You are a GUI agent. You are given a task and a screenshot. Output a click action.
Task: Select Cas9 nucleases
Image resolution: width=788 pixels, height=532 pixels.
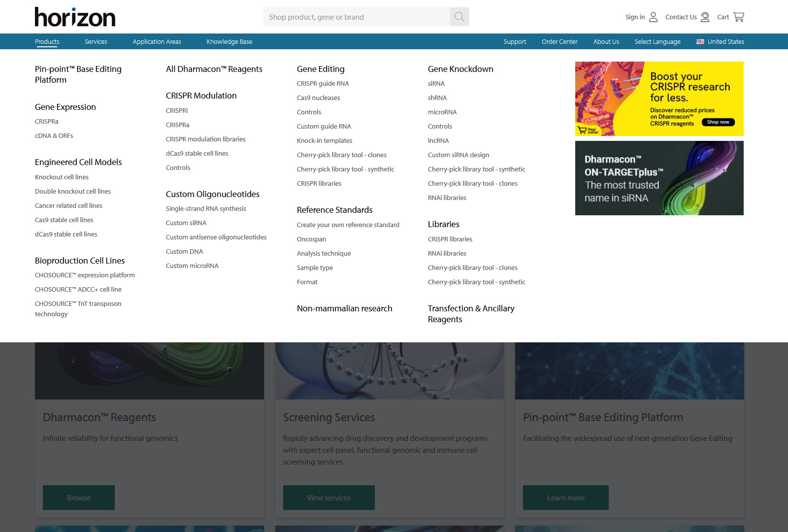(319, 98)
